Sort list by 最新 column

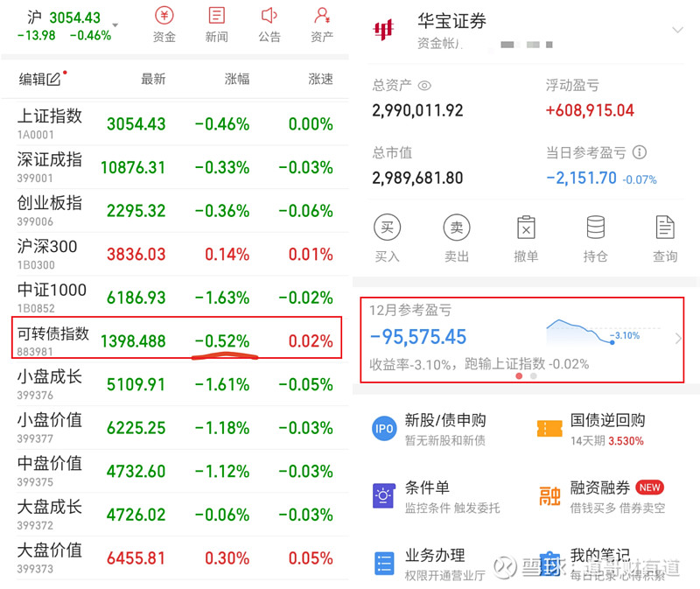153,80
